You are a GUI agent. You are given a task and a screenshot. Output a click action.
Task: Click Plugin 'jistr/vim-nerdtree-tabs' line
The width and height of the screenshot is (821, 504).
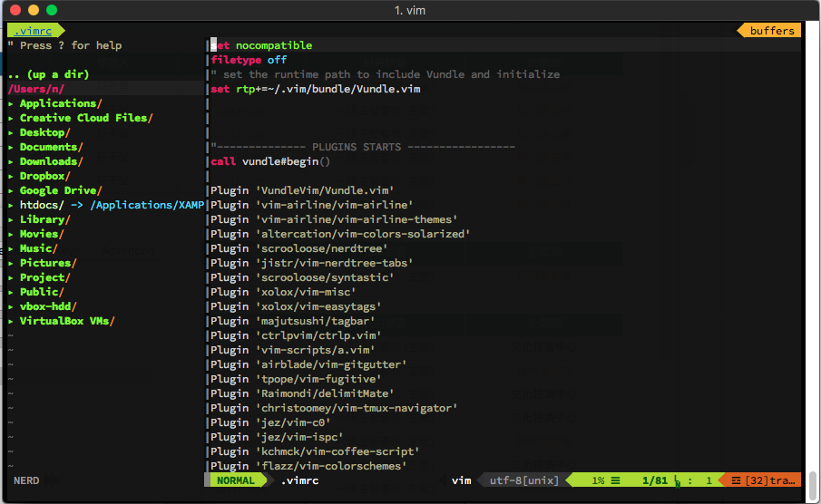click(x=311, y=263)
